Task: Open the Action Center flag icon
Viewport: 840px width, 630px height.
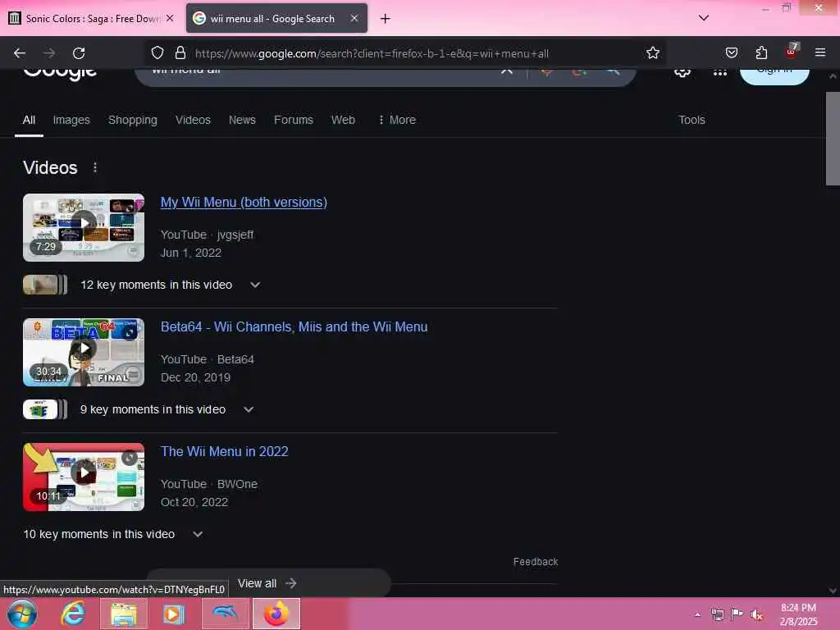Action: coord(737,614)
